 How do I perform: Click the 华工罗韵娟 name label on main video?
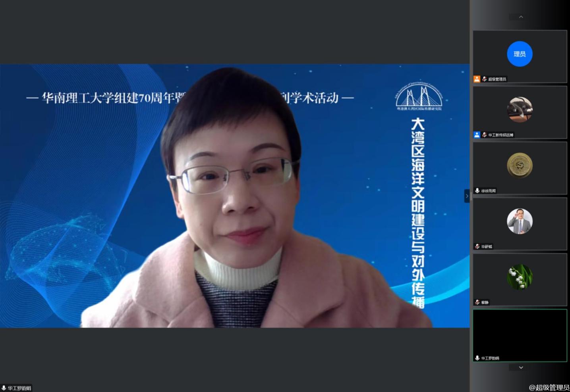[19, 388]
